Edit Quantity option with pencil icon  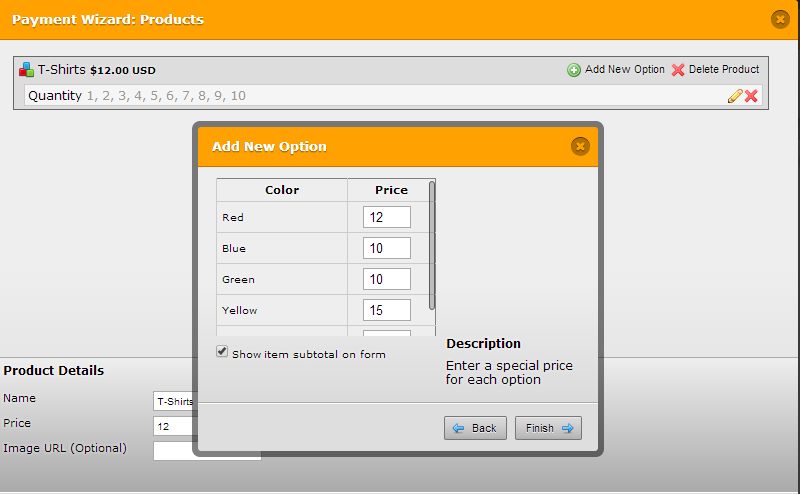[x=735, y=96]
